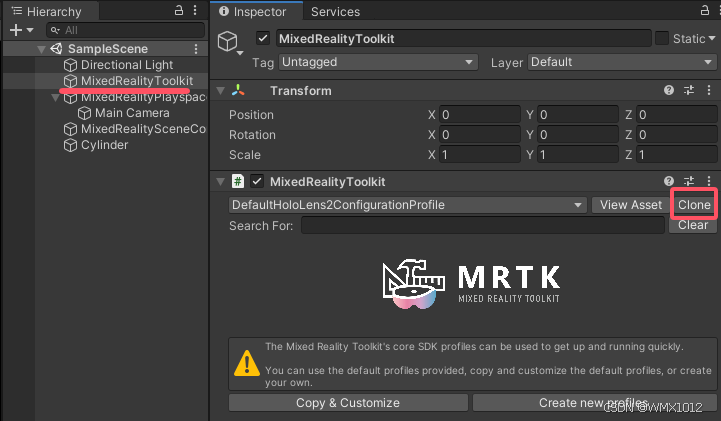Lock the Hierarchy panel with padlock icon
Screen dimensions: 721x421
179,11
